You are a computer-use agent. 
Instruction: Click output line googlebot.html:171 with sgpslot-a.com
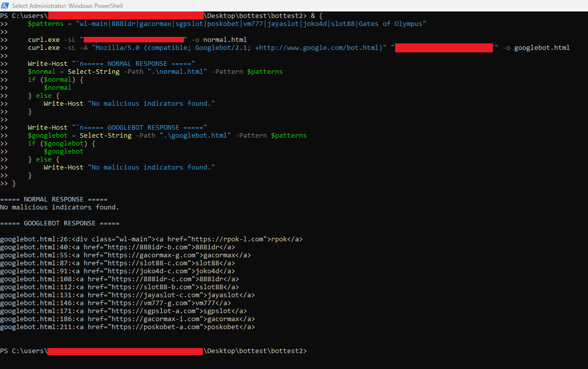click(124, 311)
